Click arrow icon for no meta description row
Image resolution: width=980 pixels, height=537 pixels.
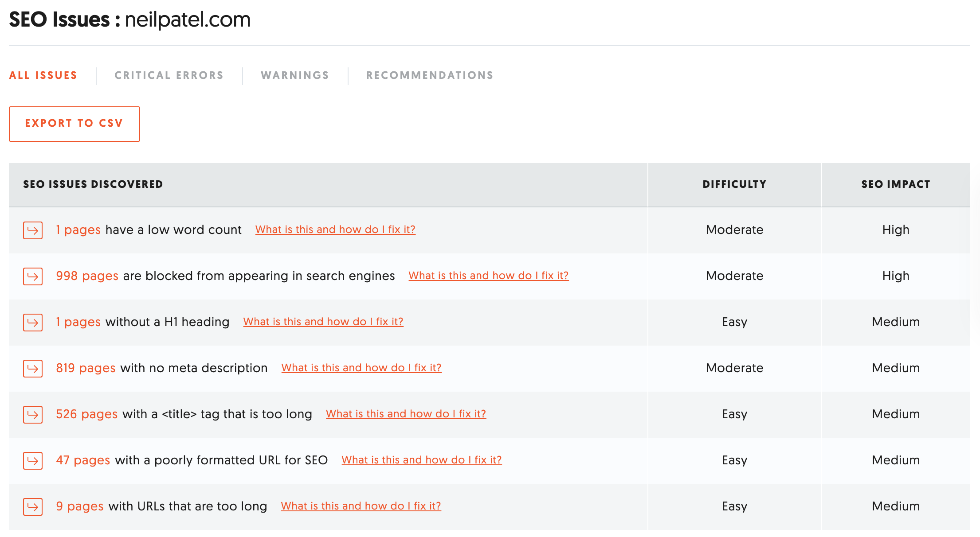33,369
